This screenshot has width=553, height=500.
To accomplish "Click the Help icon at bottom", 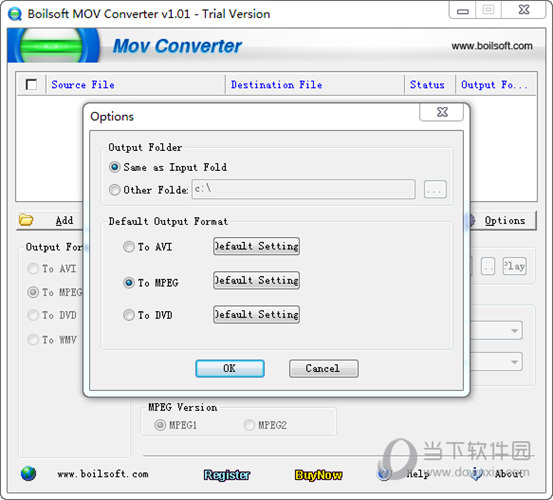I will [x=384, y=474].
